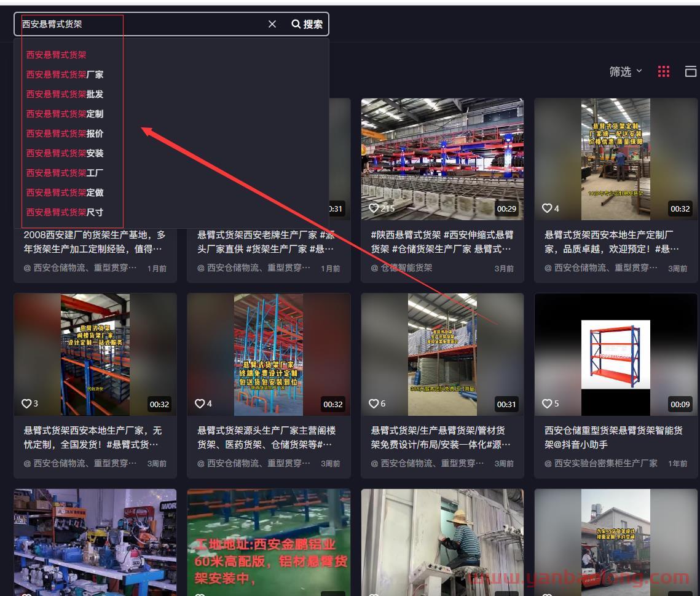Switch to single-column list view icon
This screenshot has height=596, width=700.
[x=690, y=71]
